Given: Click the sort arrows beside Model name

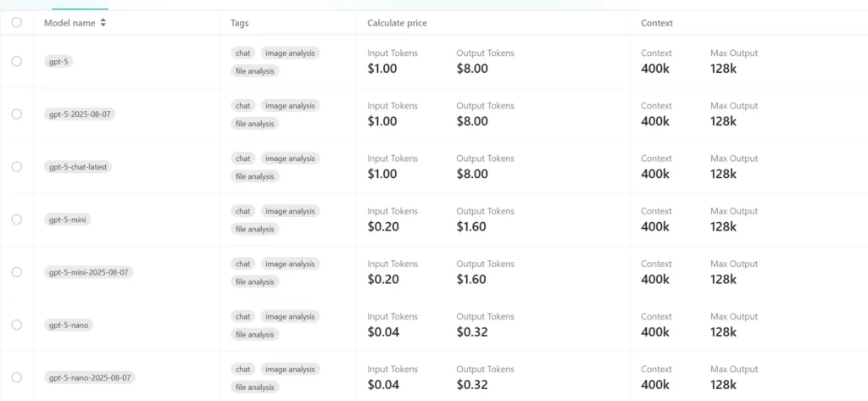Looking at the screenshot, I should click(103, 23).
